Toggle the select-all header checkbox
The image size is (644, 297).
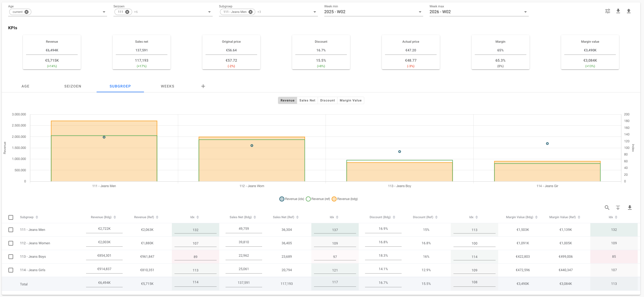[11, 217]
